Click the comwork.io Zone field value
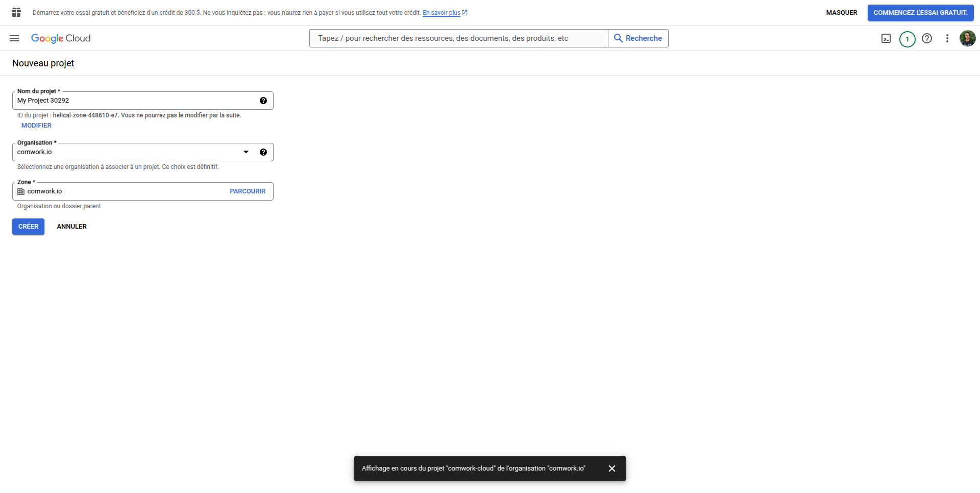Screen dimensions: 980x493 (45, 191)
